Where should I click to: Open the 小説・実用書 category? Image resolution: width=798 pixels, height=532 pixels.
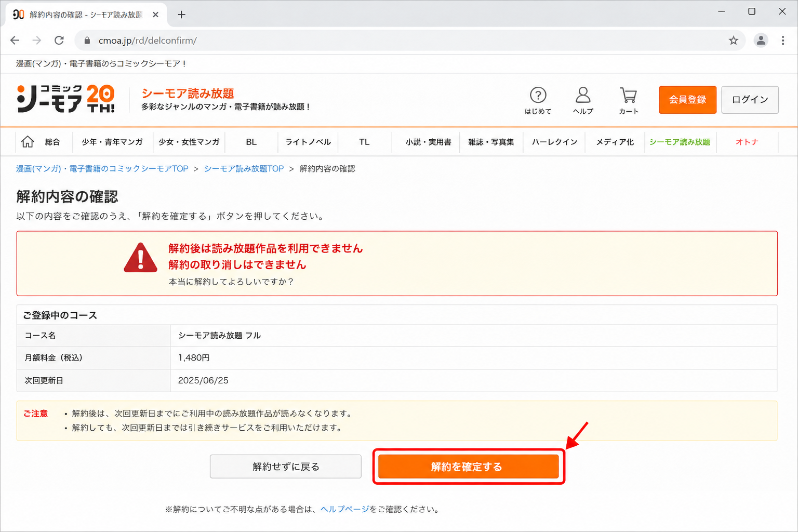click(x=429, y=142)
